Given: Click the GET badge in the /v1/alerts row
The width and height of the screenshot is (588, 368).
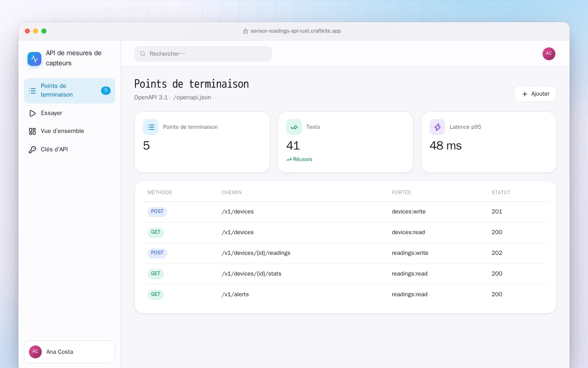Looking at the screenshot, I should click(x=156, y=294).
